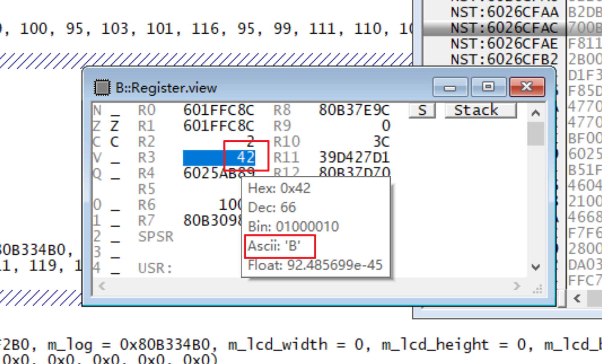Screen dimensions: 602x364
Task: Maximize the B::Register.view window
Action: (488, 87)
